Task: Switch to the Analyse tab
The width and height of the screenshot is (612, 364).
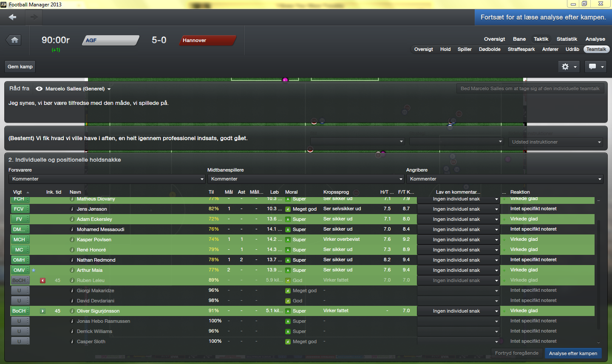Action: [x=595, y=39]
